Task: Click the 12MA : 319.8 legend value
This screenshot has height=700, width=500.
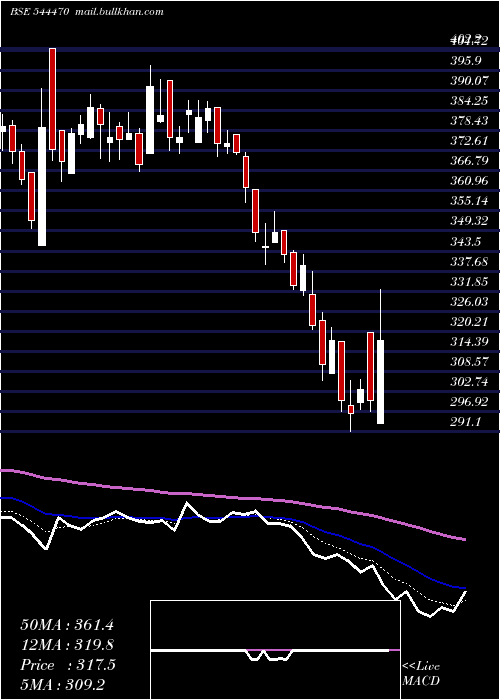Action: click(67, 645)
